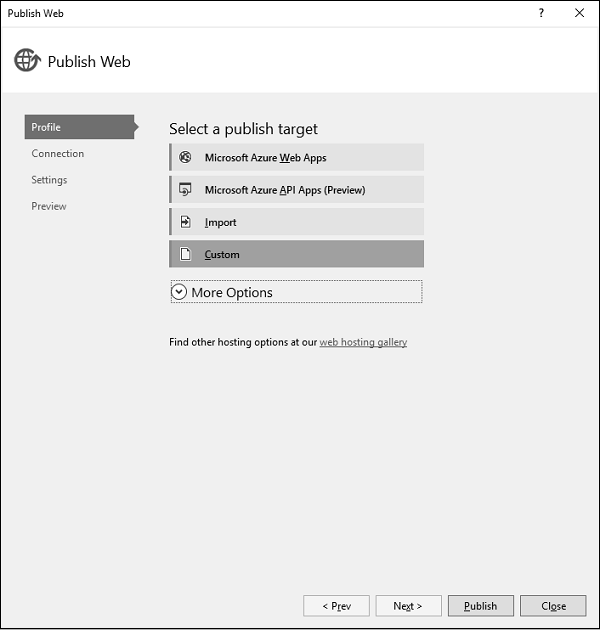The width and height of the screenshot is (600, 630).
Task: Click the Prev button
Action: (x=336, y=606)
